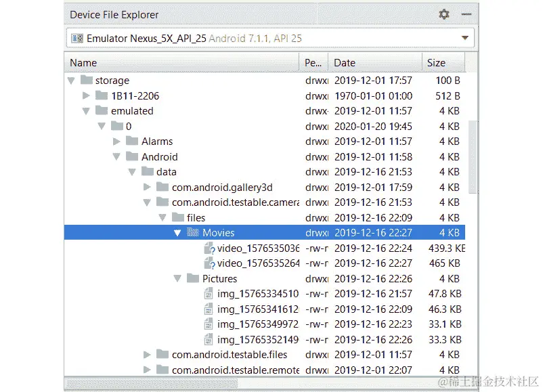Click the Pictures folder icon

193,278
